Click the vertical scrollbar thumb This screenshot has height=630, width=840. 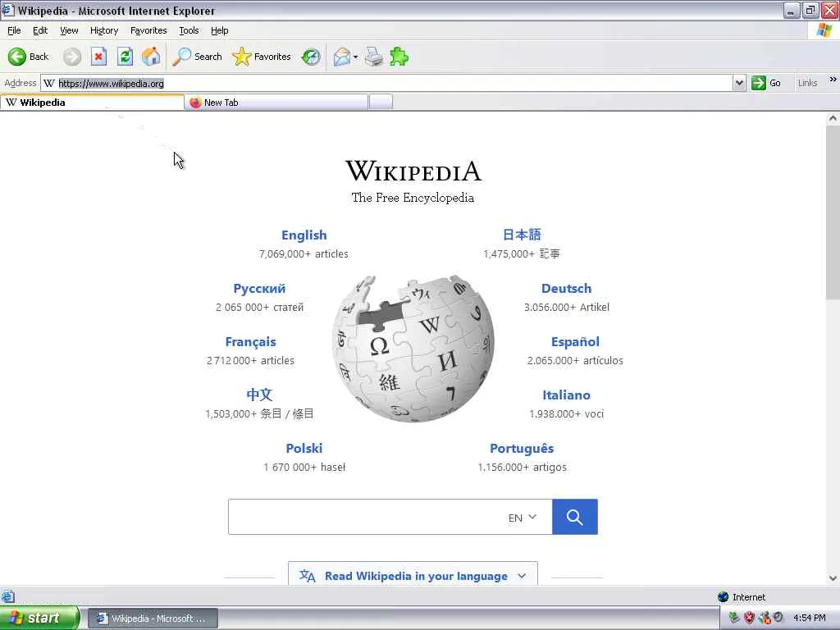tap(833, 214)
